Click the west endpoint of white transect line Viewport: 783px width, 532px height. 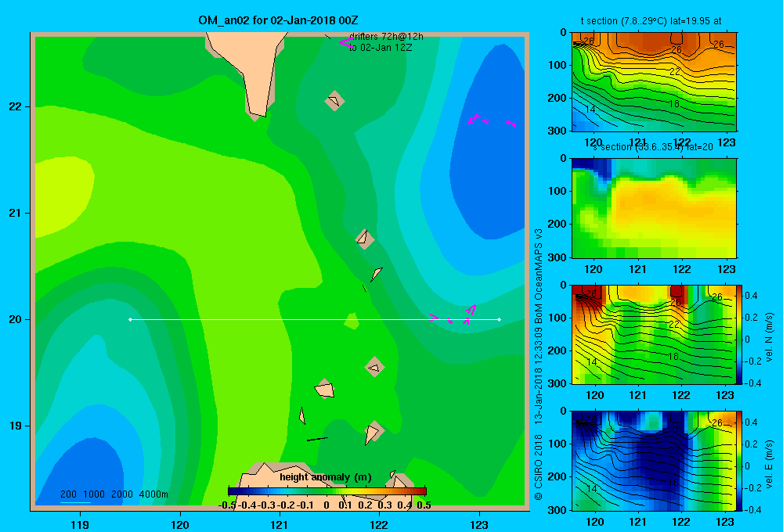[x=130, y=319]
